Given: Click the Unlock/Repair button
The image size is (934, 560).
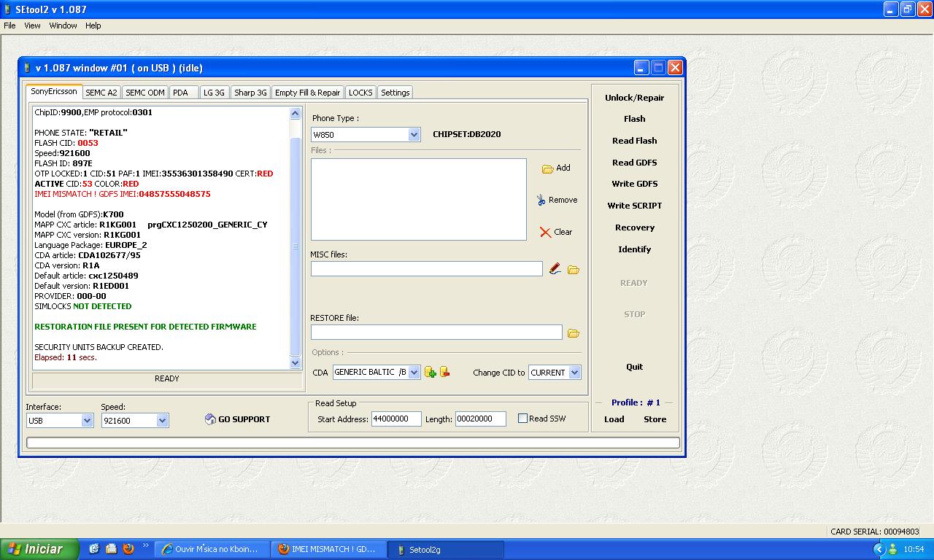Looking at the screenshot, I should [x=634, y=98].
